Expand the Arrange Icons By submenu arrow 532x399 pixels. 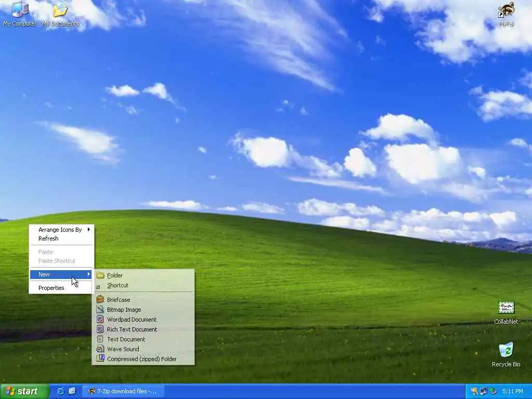pos(88,229)
